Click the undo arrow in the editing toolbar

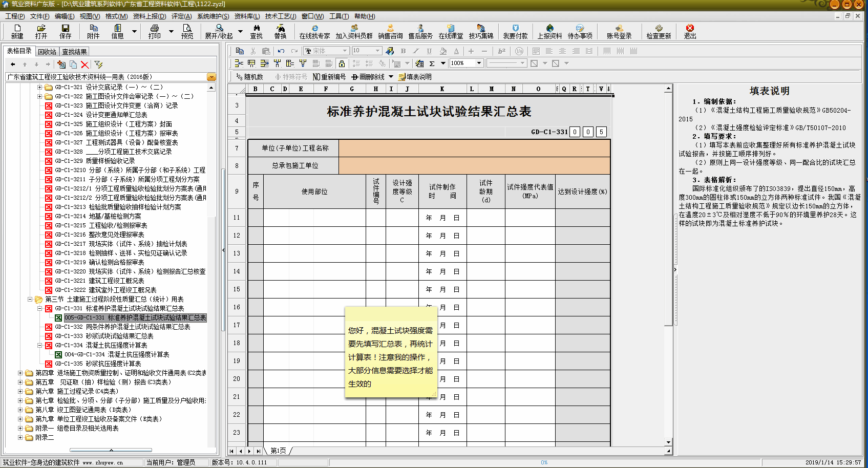(x=281, y=51)
